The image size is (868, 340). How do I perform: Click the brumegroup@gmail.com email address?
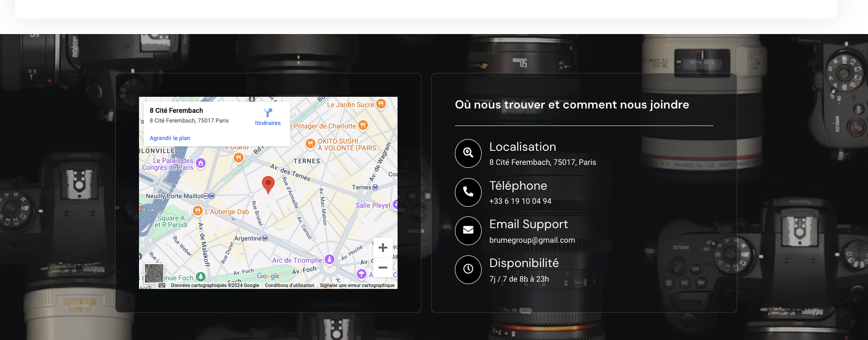click(532, 240)
